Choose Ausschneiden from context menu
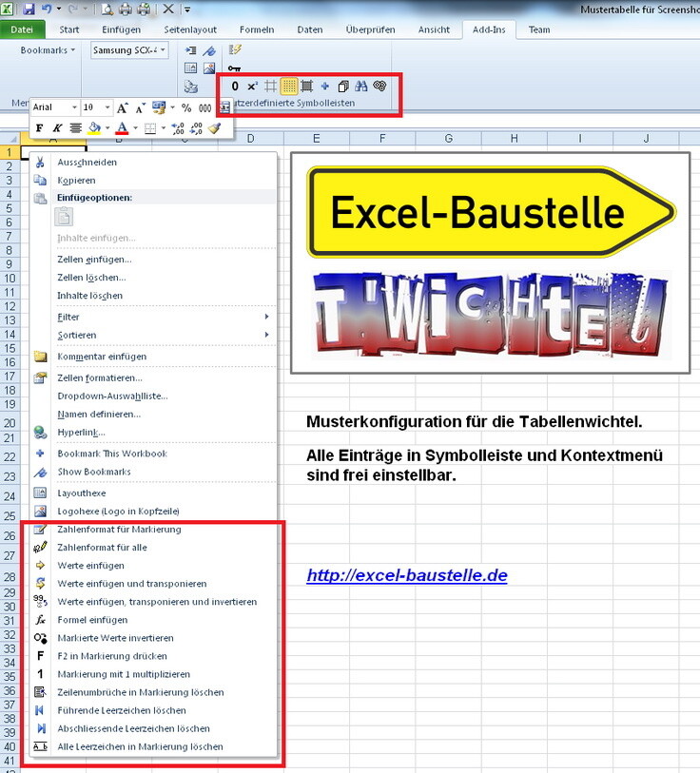Viewport: 700px width, 773px height. [153, 163]
